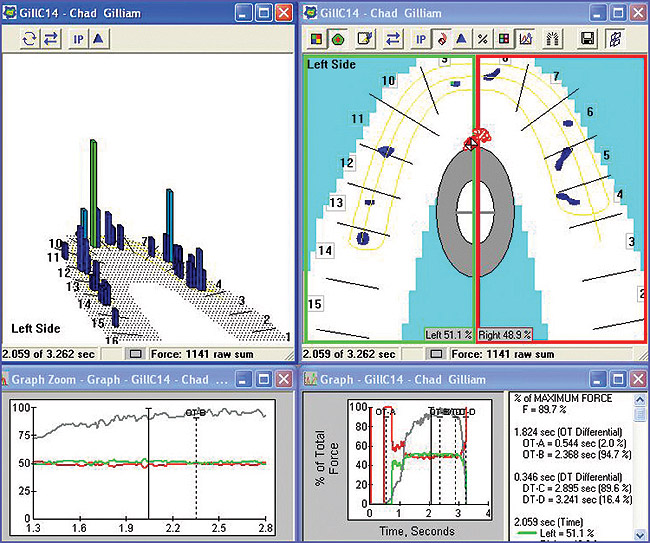Click the Left 51.1 % label
The width and height of the screenshot is (650, 543).
click(448, 335)
